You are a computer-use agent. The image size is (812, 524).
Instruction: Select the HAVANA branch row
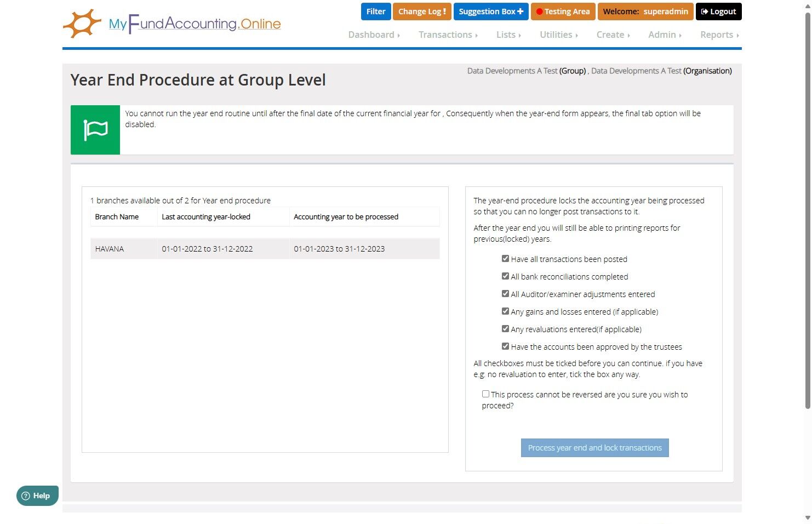pyautogui.click(x=265, y=249)
